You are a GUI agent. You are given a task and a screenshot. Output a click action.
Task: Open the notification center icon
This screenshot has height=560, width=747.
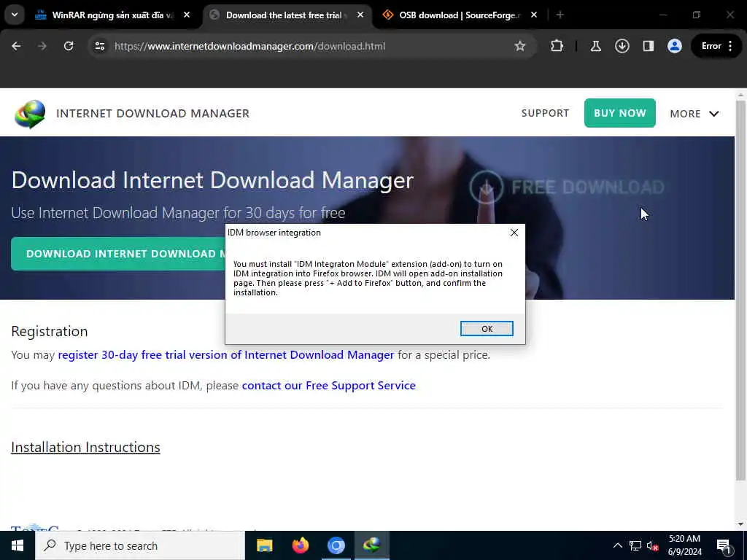point(724,545)
